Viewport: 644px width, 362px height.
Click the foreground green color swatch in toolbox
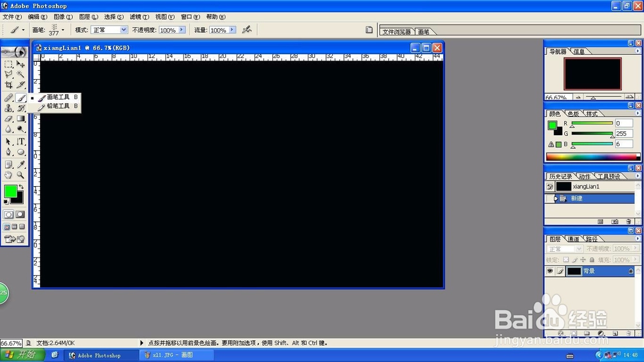point(10,191)
